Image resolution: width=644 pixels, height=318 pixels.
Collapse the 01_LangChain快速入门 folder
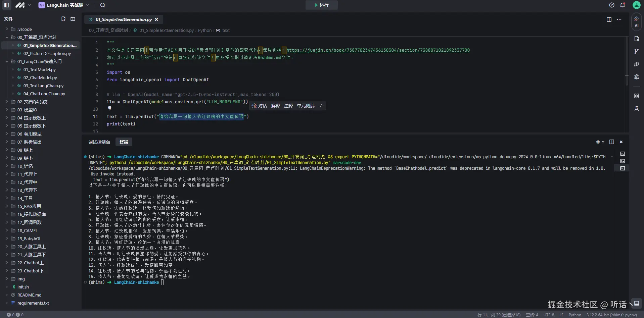point(7,61)
